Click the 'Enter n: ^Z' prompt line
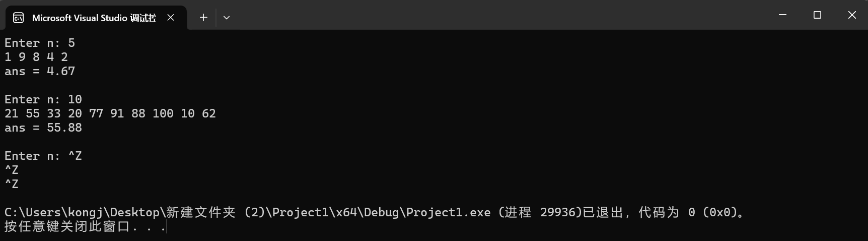Image resolution: width=868 pixels, height=241 pixels. click(x=43, y=156)
